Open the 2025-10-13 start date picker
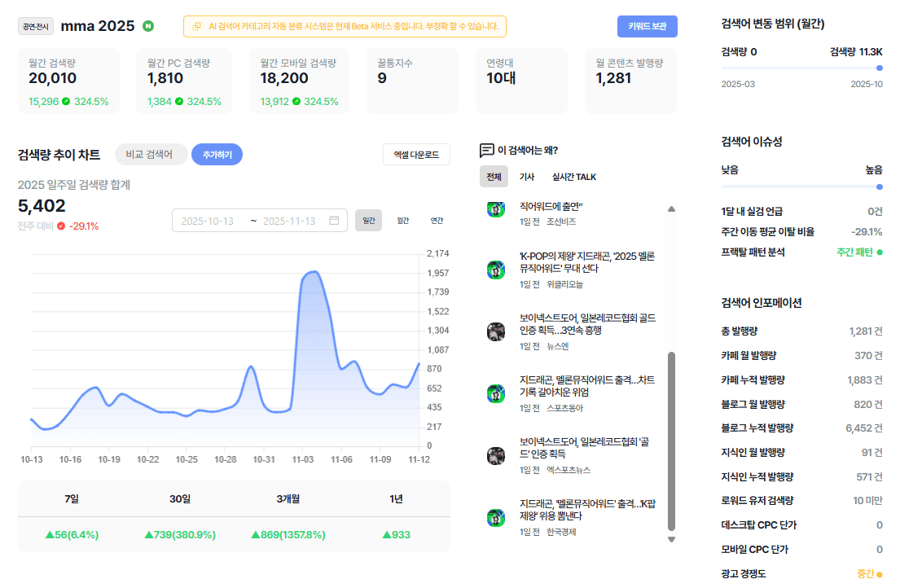The height and width of the screenshot is (588, 900). [x=208, y=221]
